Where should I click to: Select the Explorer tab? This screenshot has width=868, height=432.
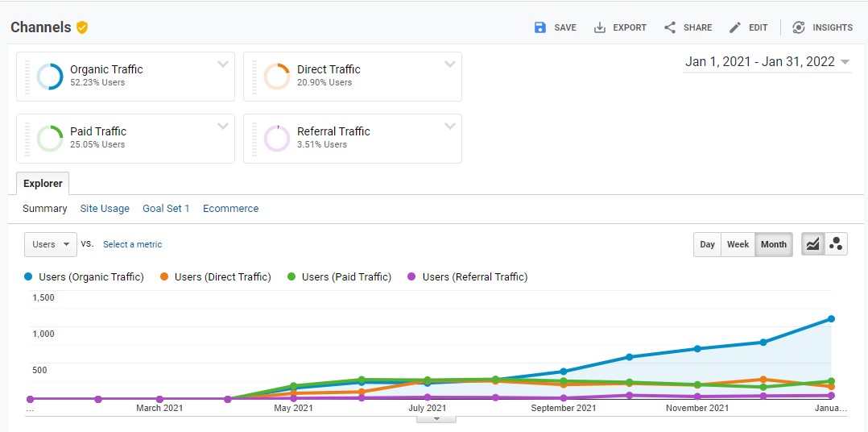(43, 184)
